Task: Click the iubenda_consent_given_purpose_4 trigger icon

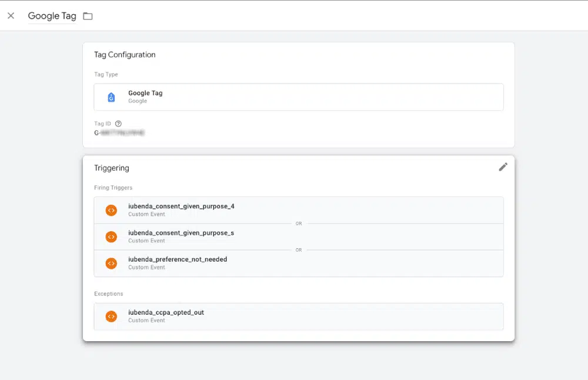Action: click(111, 210)
